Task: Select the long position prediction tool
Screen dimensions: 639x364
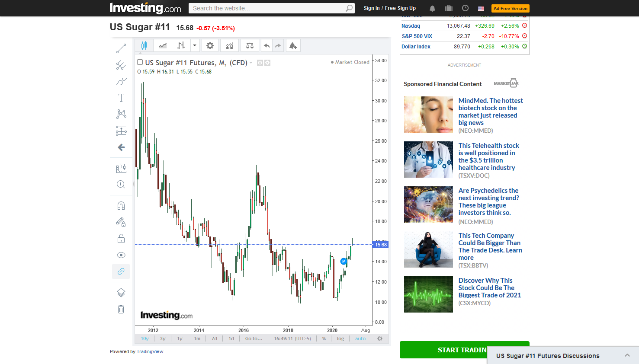Action: [121, 131]
